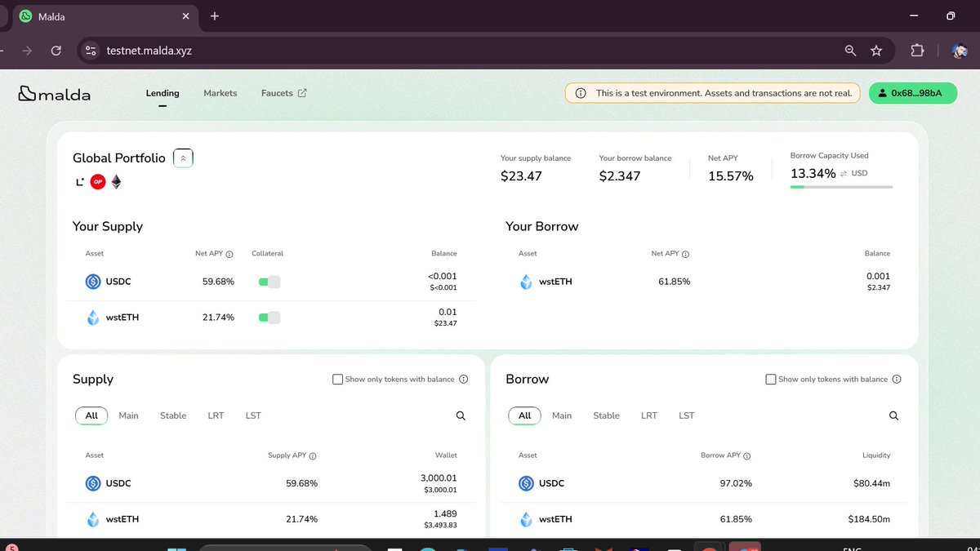Click the Borrow APY info icon

(x=746, y=456)
